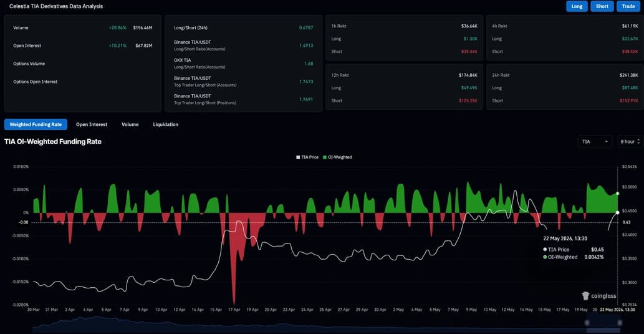The height and width of the screenshot is (334, 644).
Task: Open the 8 hour interval dropdown
Action: point(630,142)
